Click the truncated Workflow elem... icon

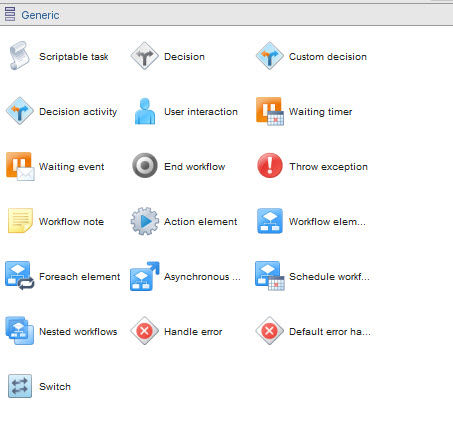270,221
